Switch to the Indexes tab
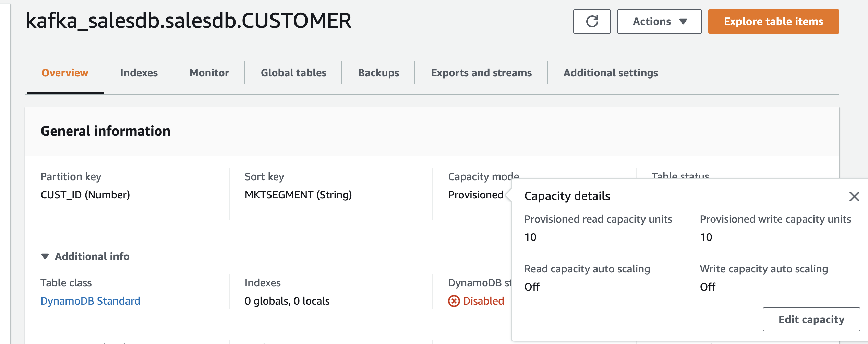The image size is (868, 344). click(x=139, y=73)
